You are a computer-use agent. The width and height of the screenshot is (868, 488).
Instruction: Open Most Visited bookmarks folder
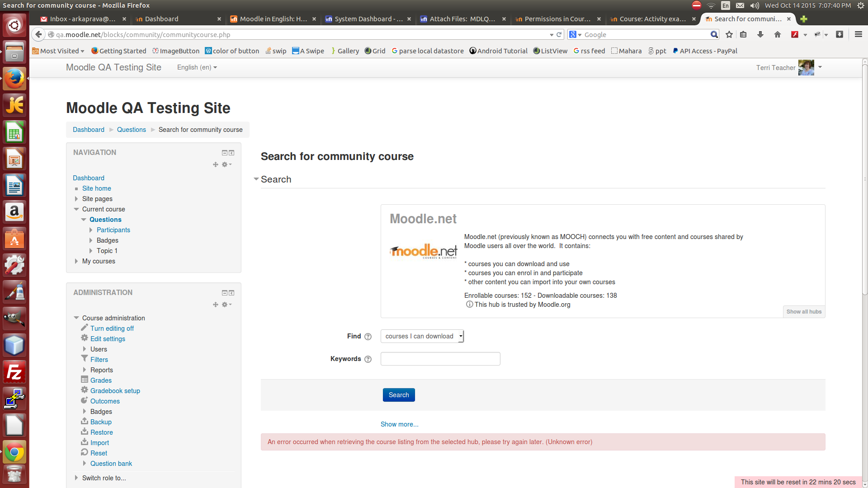58,51
